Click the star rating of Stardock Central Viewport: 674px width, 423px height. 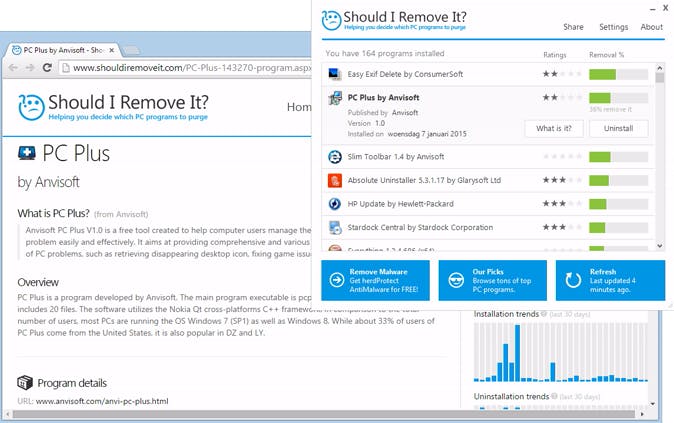pos(562,227)
